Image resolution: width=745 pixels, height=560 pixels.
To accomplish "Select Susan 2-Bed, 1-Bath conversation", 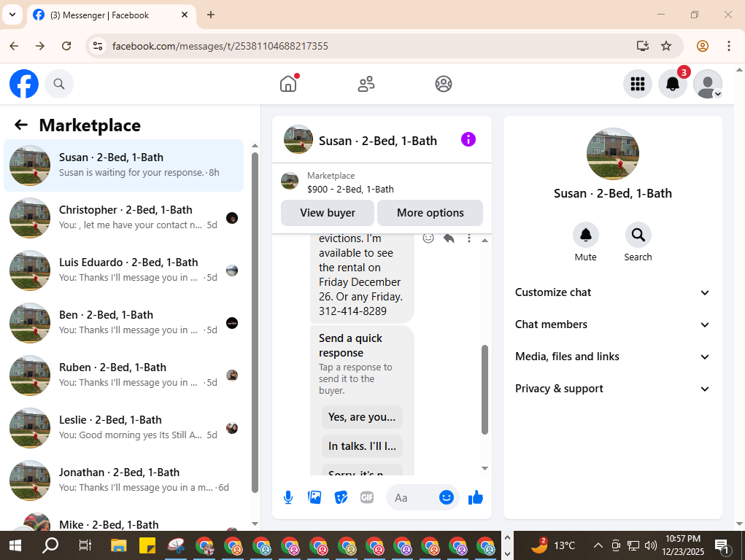I will (x=123, y=166).
